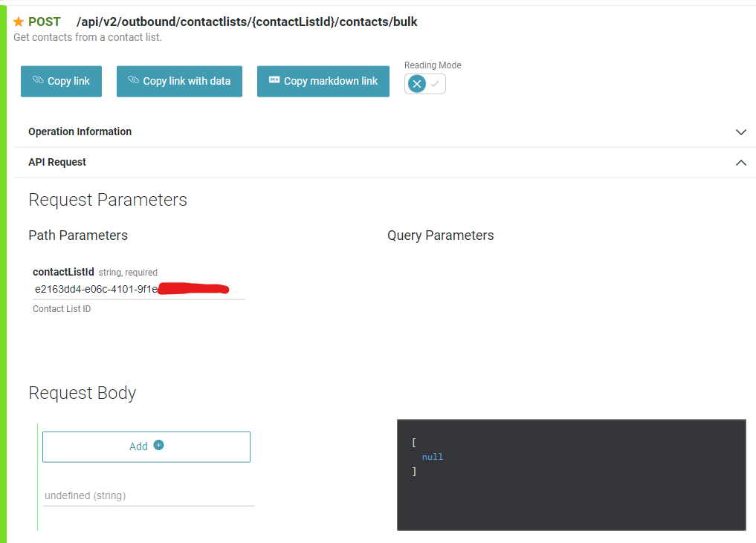
Task: Click the Reading Mode label
Action: click(433, 65)
